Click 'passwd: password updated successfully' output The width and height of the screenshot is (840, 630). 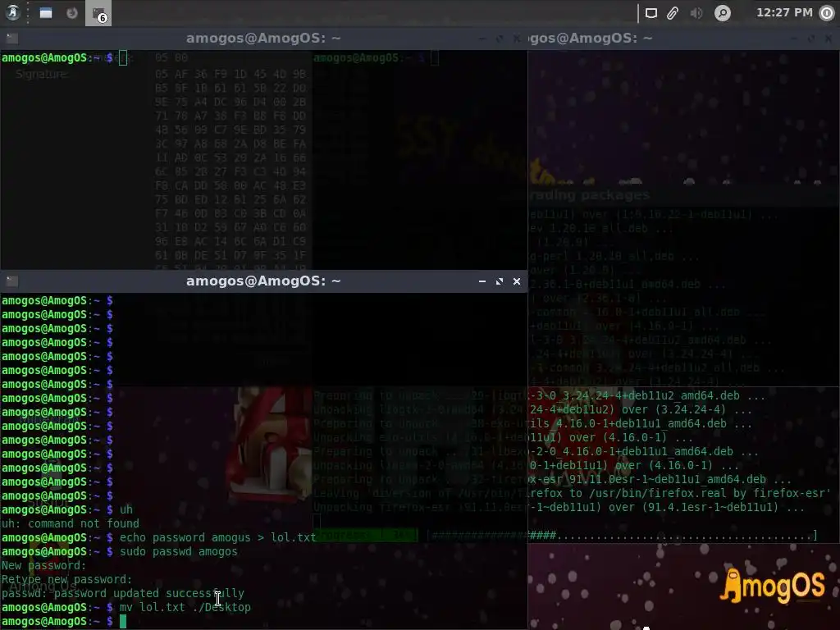pyautogui.click(x=123, y=593)
